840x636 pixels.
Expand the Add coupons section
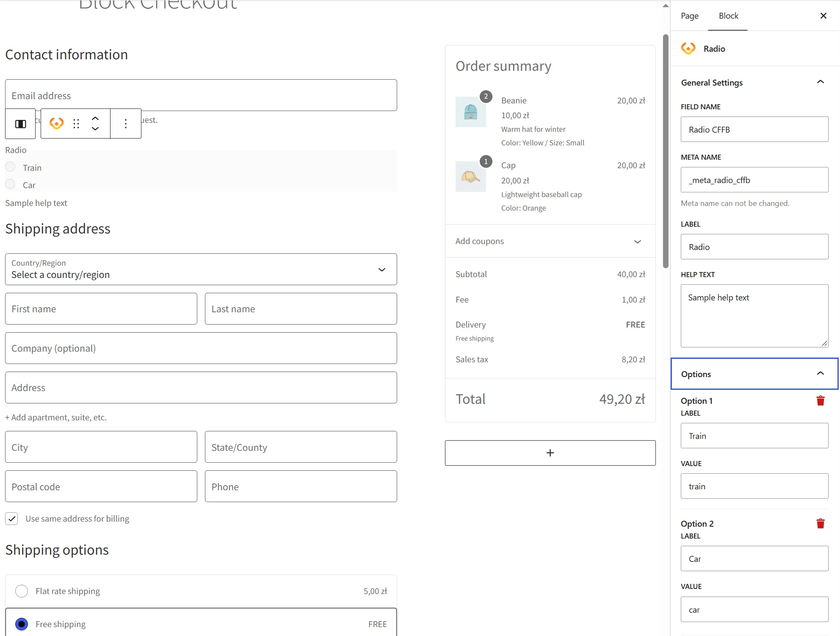click(x=550, y=241)
